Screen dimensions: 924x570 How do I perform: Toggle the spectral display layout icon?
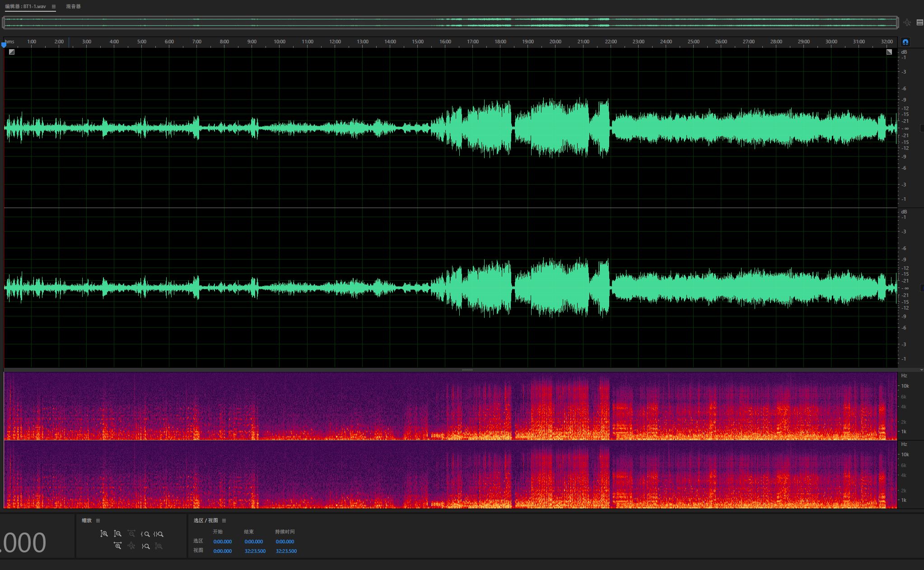pyautogui.click(x=919, y=22)
